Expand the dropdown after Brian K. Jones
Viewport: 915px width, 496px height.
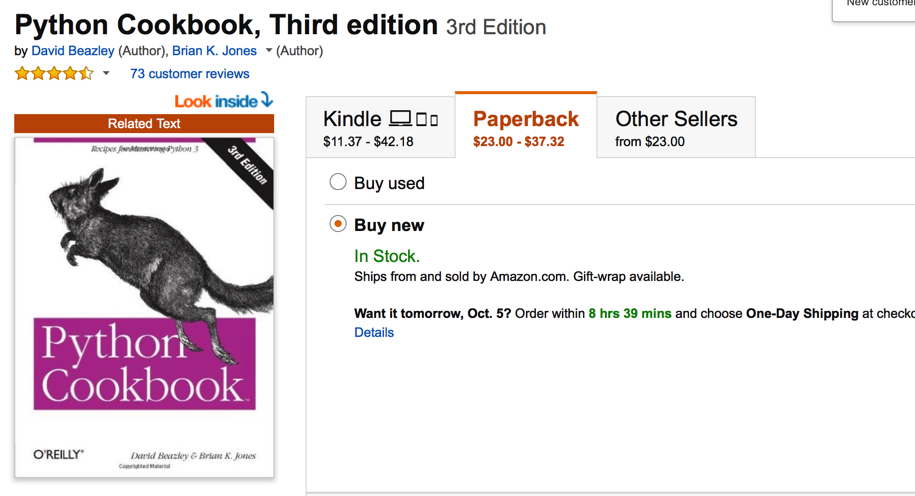click(x=268, y=51)
